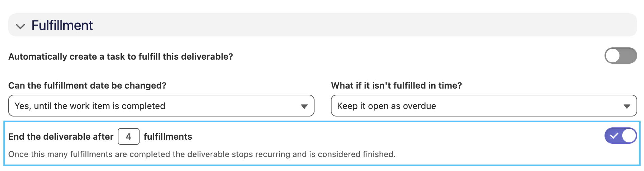
Task: Click the arrow on 'Yes, until the work item is completed'
Action: (304, 106)
